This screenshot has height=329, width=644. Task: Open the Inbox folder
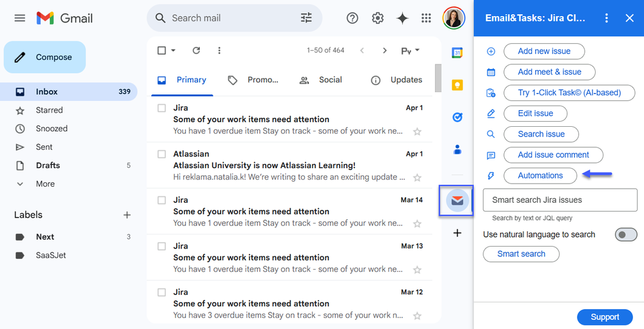pos(68,92)
